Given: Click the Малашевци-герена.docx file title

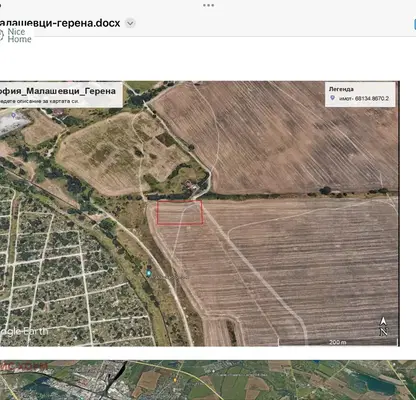Looking at the screenshot, I should coord(59,23).
